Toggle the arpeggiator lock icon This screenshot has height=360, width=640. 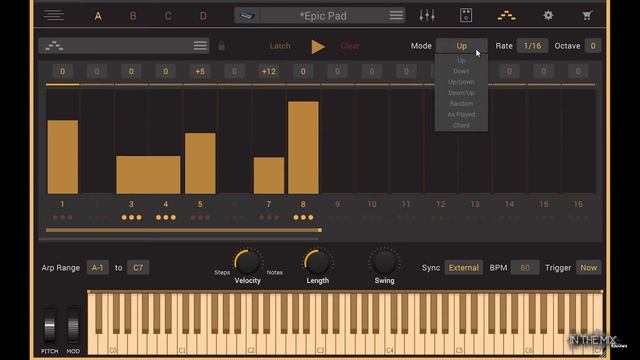click(x=221, y=46)
